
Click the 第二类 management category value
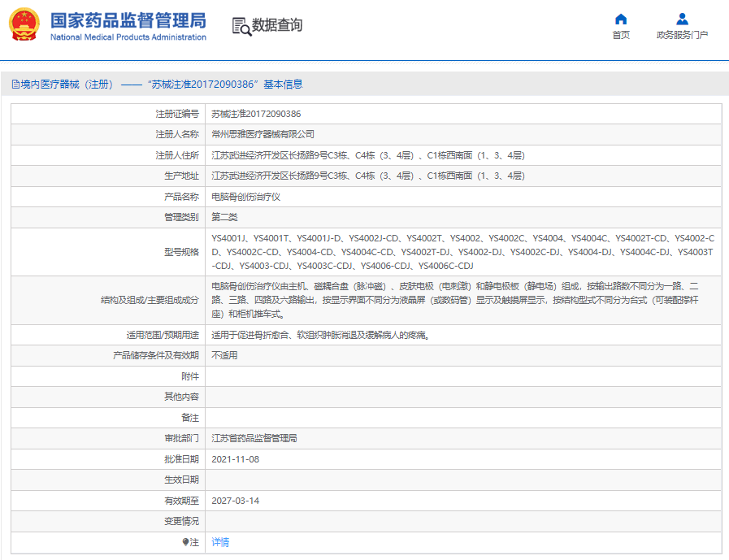(x=224, y=217)
